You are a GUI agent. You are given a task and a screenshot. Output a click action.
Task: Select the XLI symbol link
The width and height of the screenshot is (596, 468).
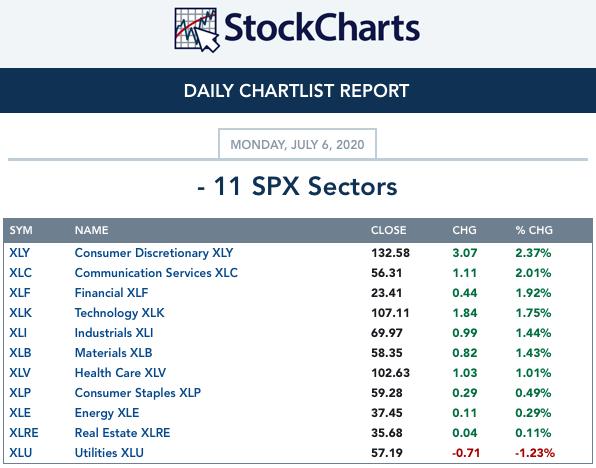coord(18,333)
